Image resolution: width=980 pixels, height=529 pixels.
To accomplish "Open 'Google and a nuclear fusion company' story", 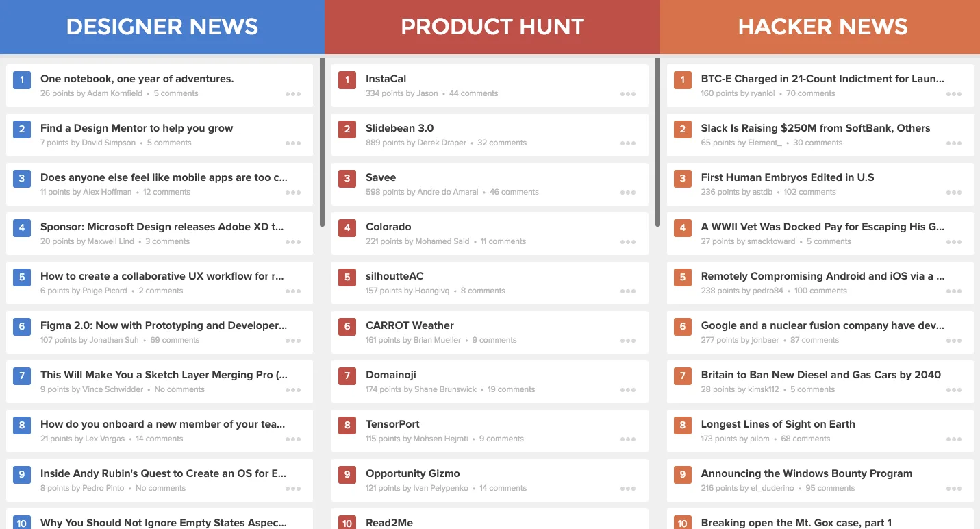I will tap(822, 325).
